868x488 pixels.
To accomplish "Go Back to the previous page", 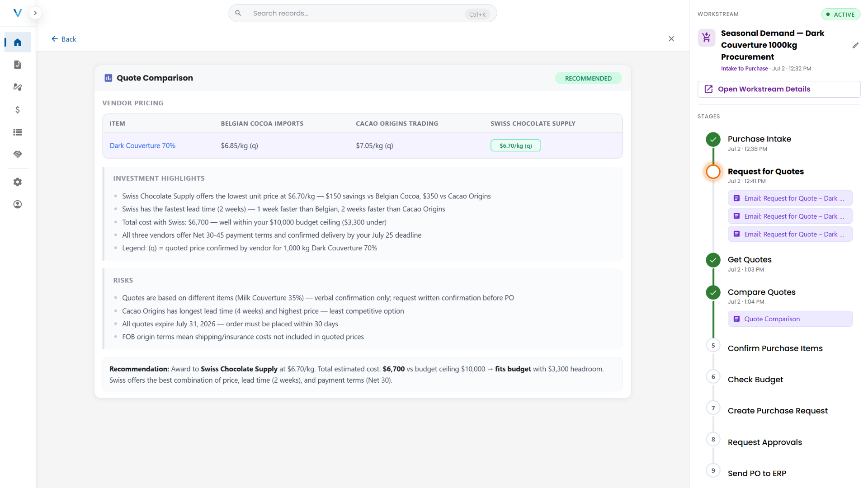I will pyautogui.click(x=64, y=39).
